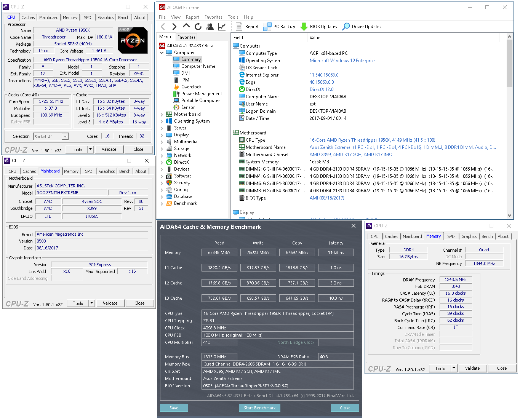Click the AIDA64 up-level arrow icon

tap(186, 26)
